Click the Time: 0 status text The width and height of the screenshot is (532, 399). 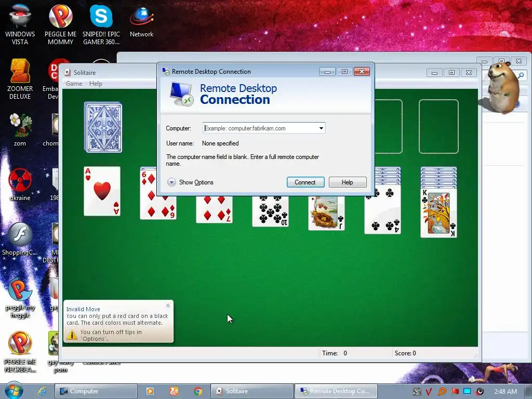tap(335, 353)
